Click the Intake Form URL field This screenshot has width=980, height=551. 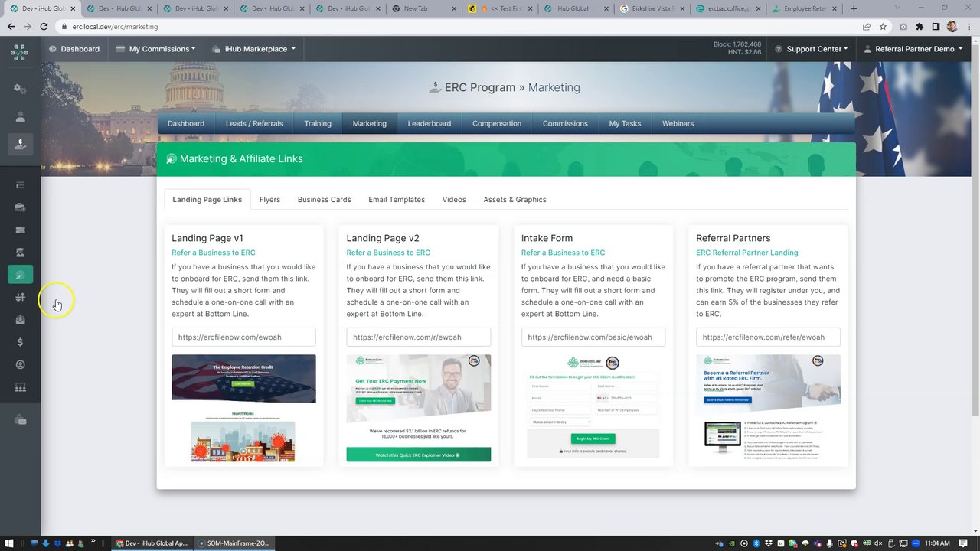tap(593, 337)
